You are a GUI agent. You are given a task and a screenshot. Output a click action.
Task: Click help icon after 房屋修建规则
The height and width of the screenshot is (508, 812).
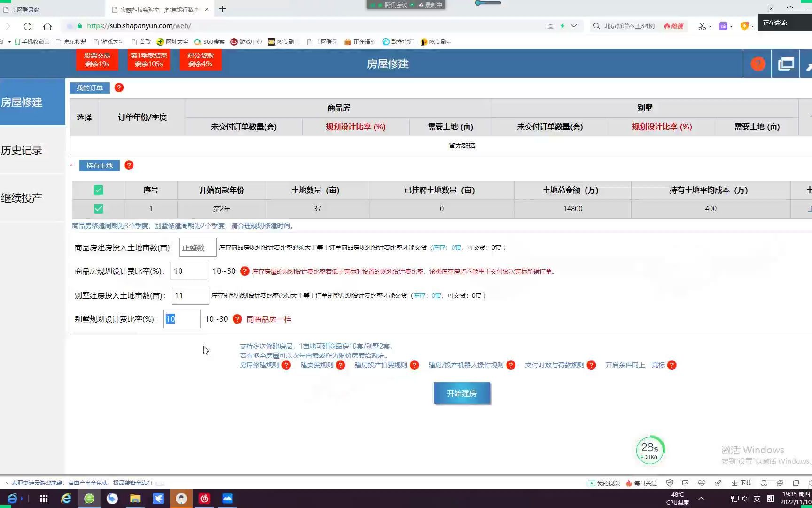286,365
